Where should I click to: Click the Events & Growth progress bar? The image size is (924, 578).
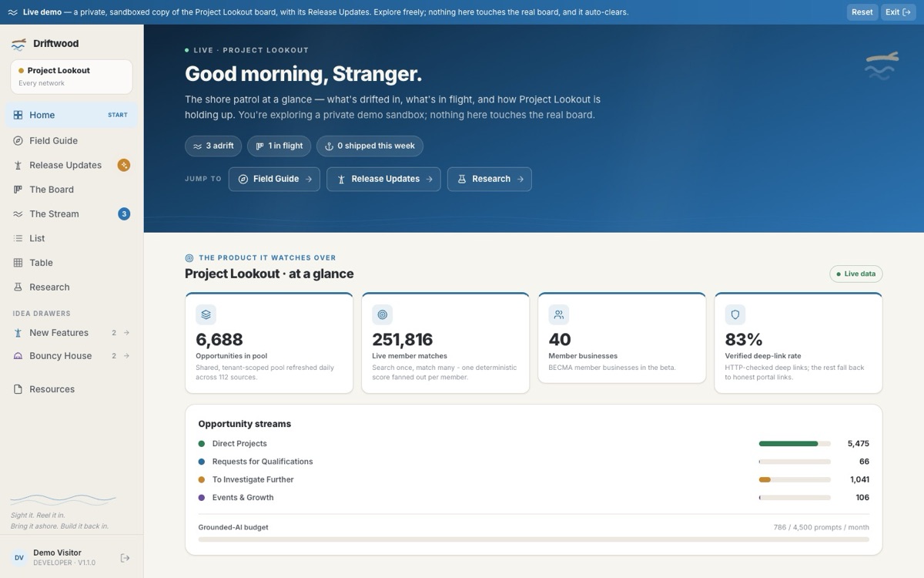(795, 498)
